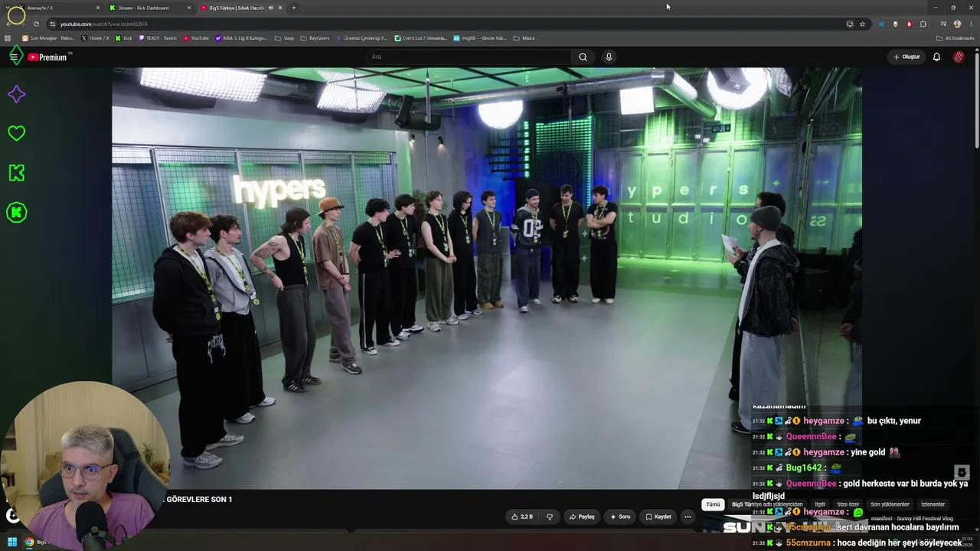This screenshot has width=980, height=551.
Task: Click the YouTube search magnifier button
Action: coord(583,57)
